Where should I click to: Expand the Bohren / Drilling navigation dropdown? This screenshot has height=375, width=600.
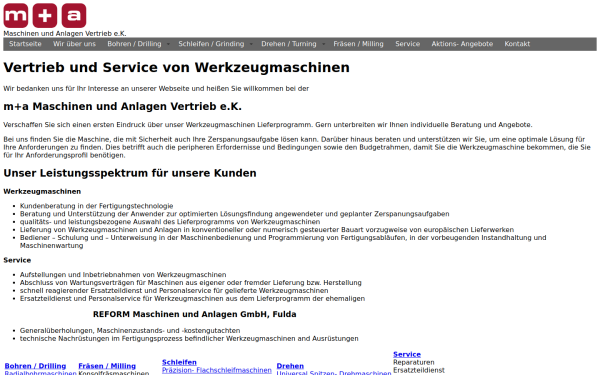click(134, 44)
